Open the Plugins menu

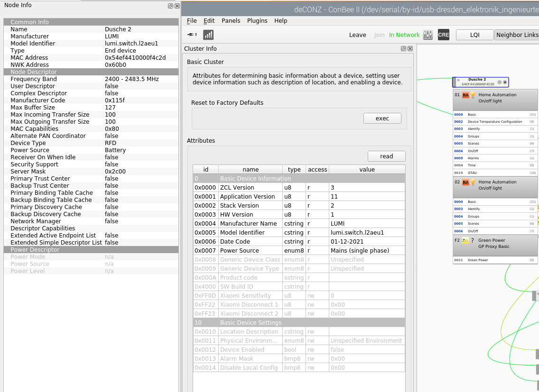(257, 21)
